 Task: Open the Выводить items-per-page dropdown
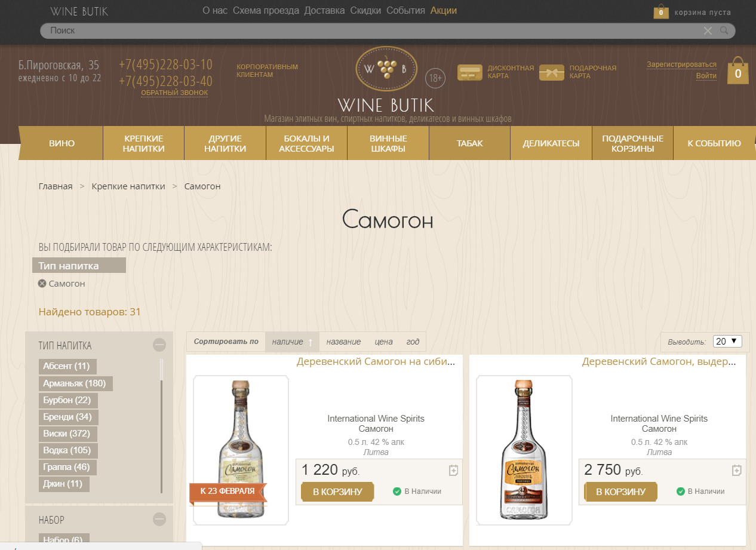[728, 342]
